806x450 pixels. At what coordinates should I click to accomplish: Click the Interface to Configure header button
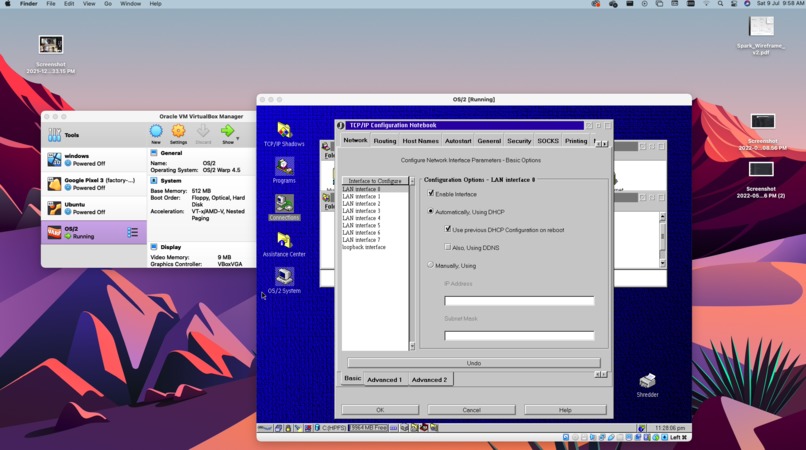click(x=375, y=181)
